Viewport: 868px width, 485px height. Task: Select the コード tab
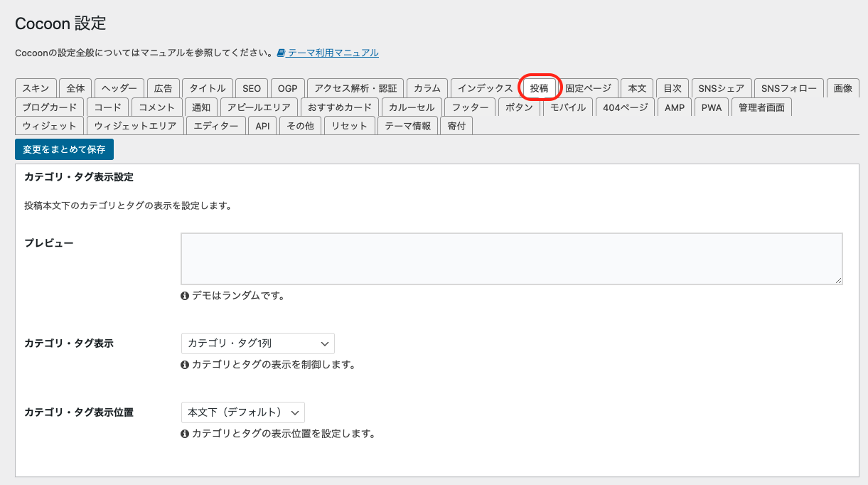(108, 107)
